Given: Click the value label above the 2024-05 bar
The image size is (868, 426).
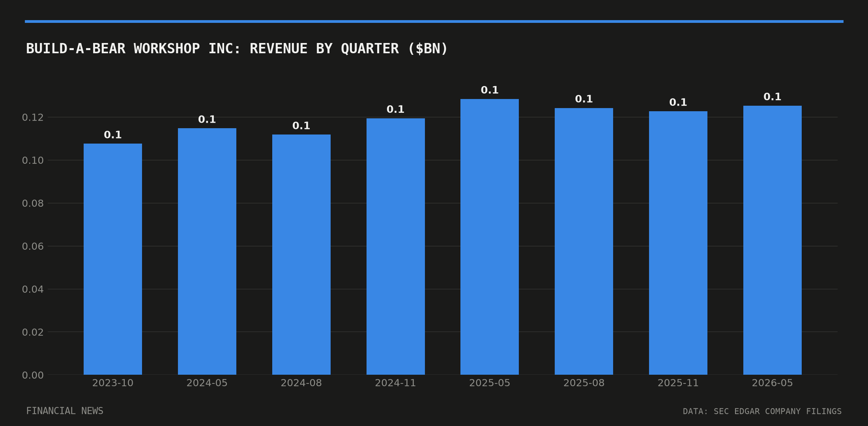Looking at the screenshot, I should 207,120.
